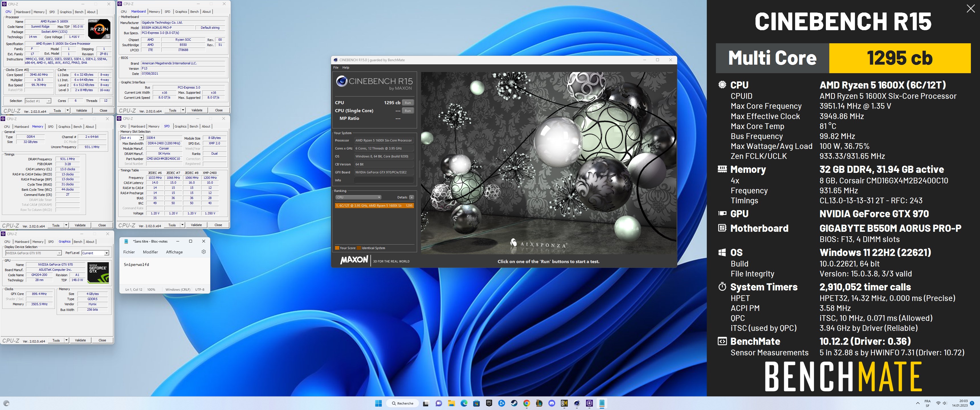
Task: Click the taskbar Recherche search box
Action: coord(403,403)
